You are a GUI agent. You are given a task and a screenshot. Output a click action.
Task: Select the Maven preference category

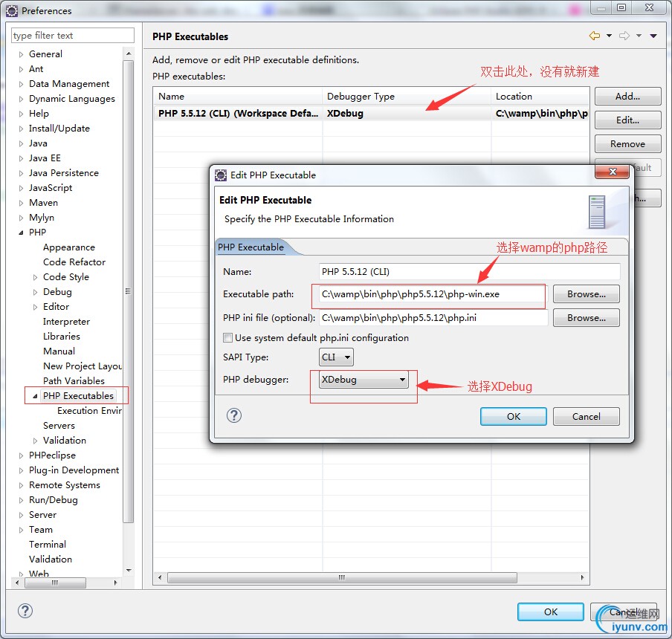[43, 203]
